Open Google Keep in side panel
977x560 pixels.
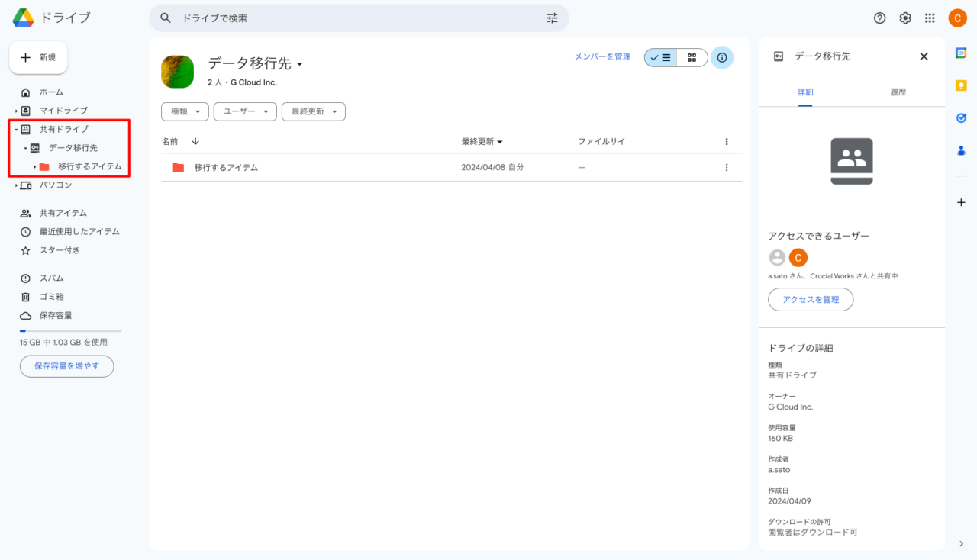click(x=961, y=85)
